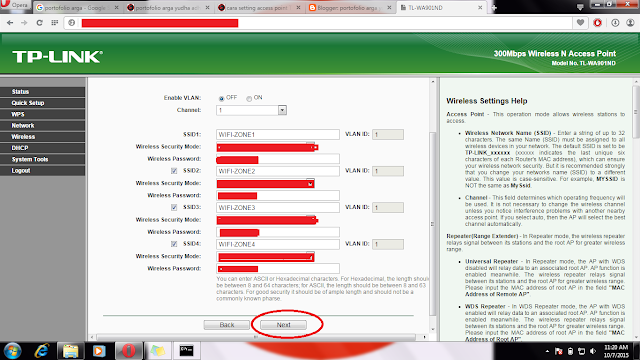Click the site info icon in address bar
The width and height of the screenshot is (640, 360).
tap(72, 23)
